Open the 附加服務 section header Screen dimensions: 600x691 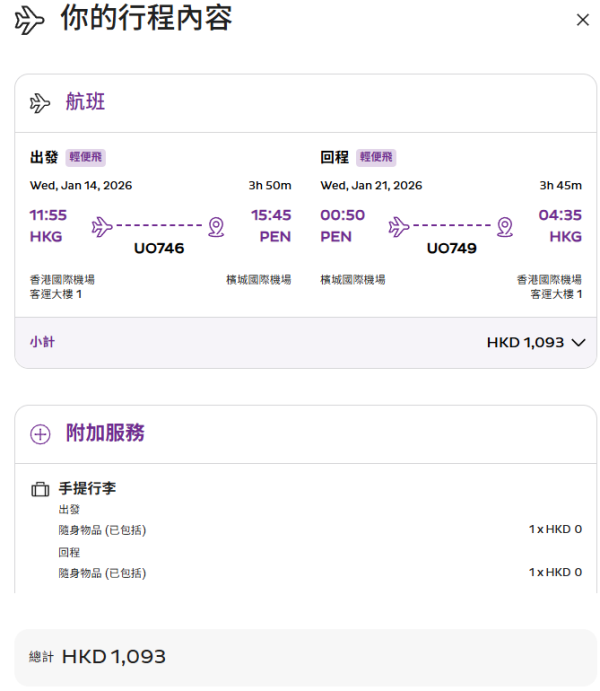[105, 433]
